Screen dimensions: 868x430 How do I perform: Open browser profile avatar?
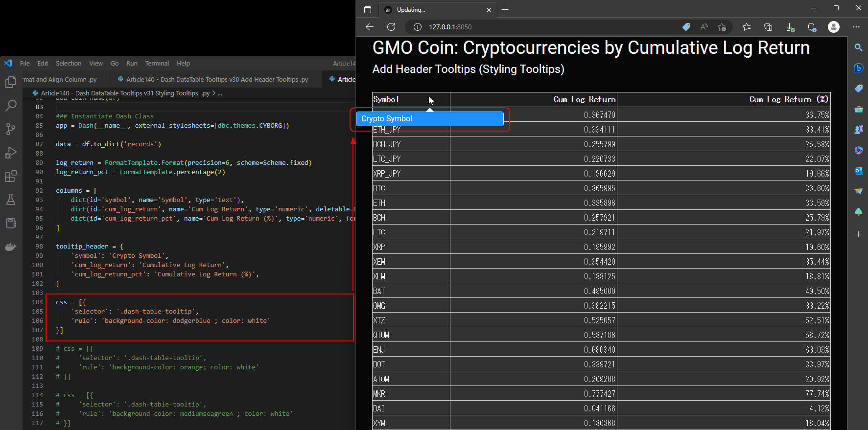(833, 27)
